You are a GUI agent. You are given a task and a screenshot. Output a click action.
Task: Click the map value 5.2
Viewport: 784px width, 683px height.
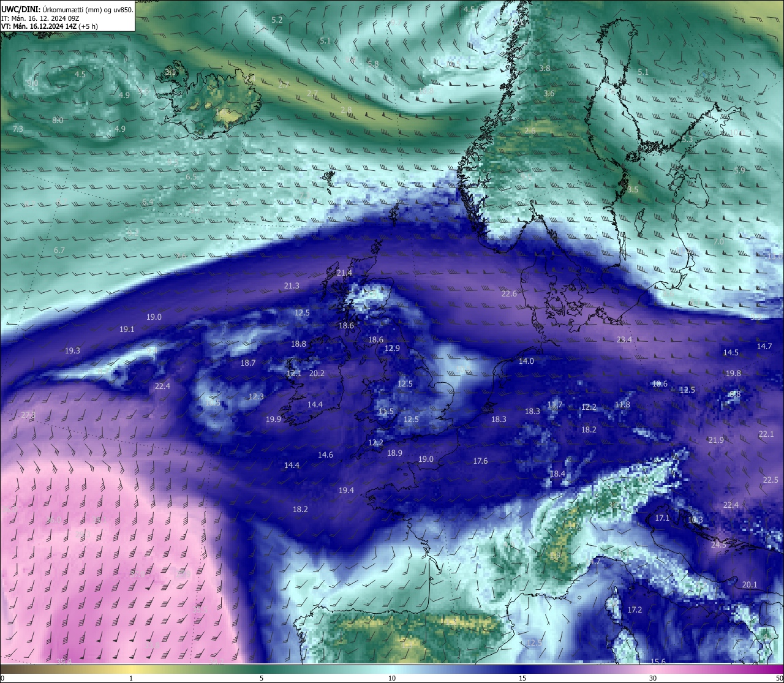pos(277,20)
